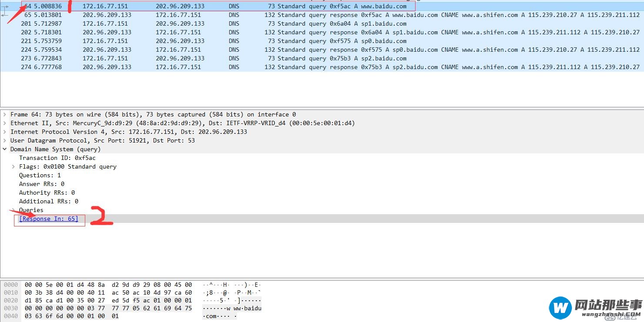Click the DNS protocol cell of packet 274
Image resolution: width=644 pixels, height=322 pixels.
(x=234, y=67)
